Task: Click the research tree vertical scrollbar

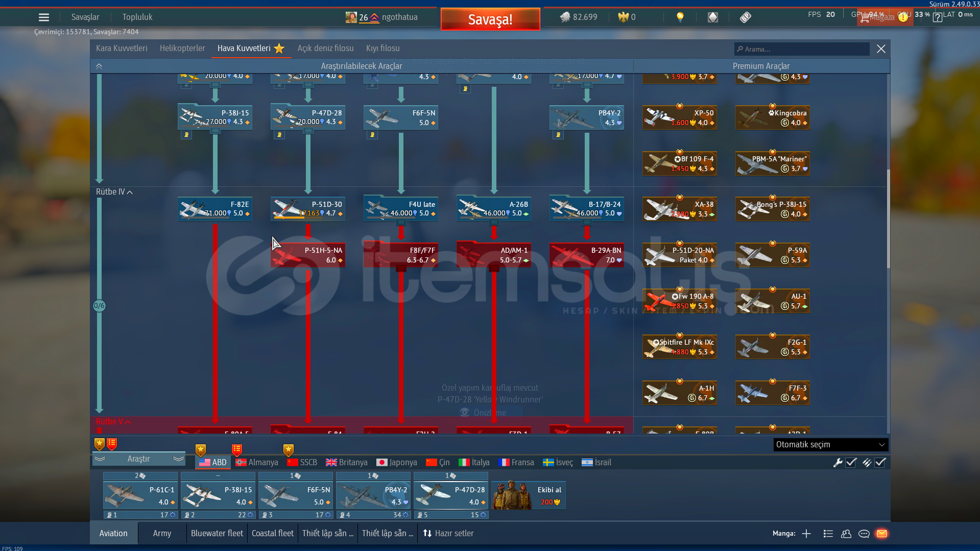Action: pos(889,219)
